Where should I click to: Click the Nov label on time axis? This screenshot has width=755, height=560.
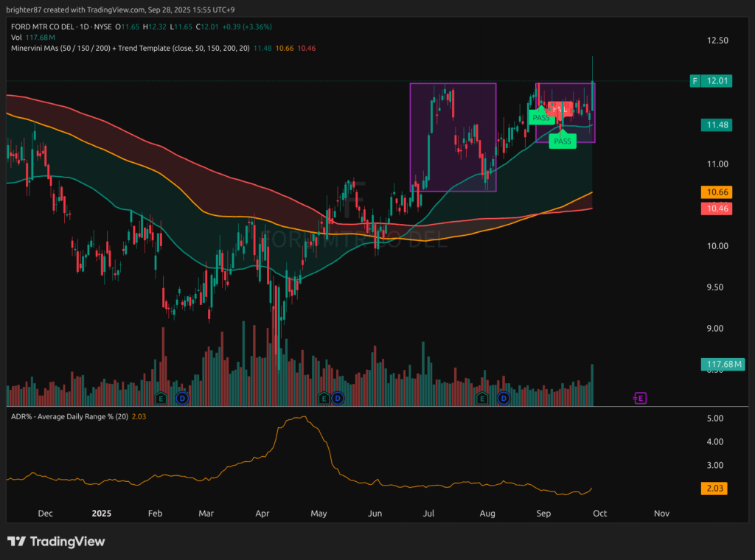661,514
